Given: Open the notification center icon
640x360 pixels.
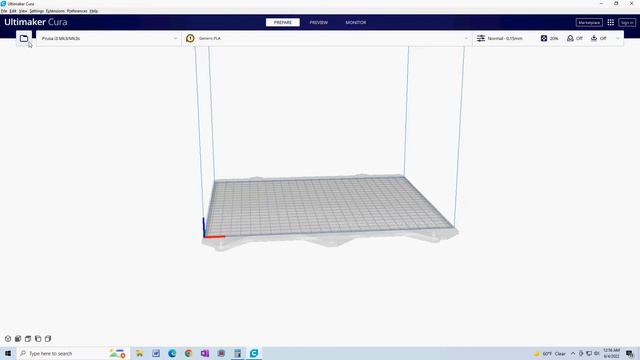Looking at the screenshot, I should pyautogui.click(x=630, y=353).
